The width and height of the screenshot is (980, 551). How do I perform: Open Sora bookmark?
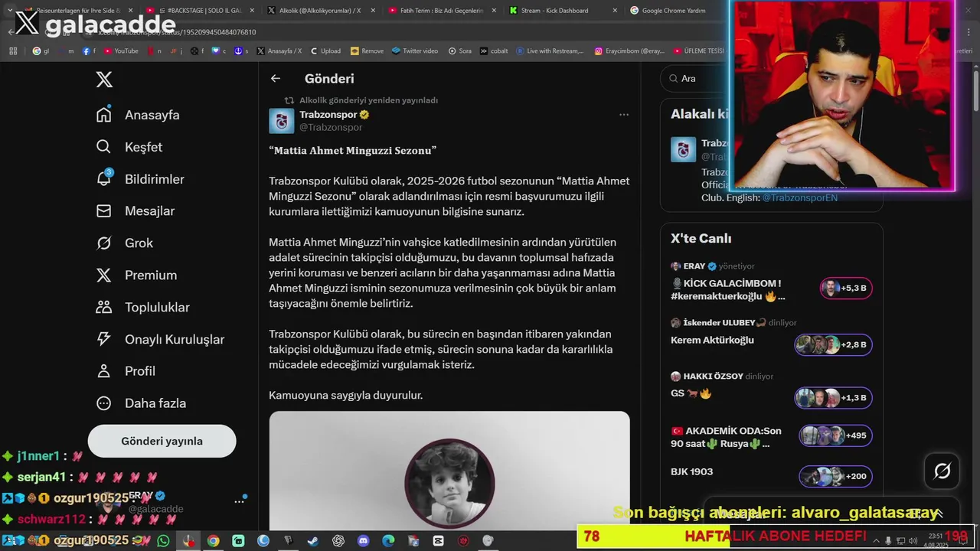459,51
